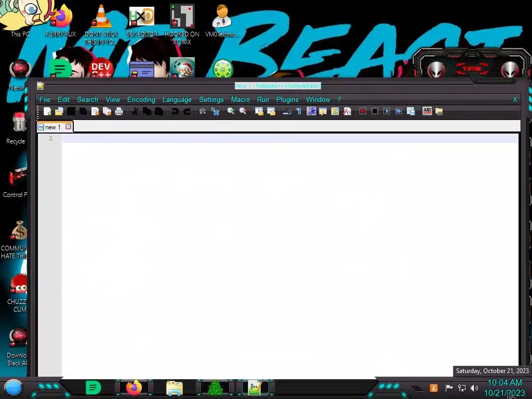Select VLC 'DONT STICK THIS IN YO...' desktop icon
This screenshot has width=532, height=399.
coord(101,24)
